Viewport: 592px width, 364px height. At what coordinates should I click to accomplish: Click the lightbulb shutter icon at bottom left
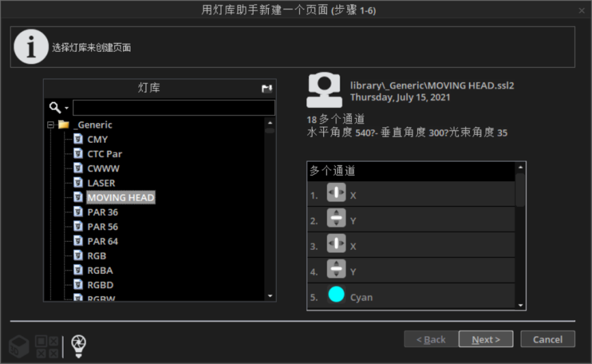point(79,346)
